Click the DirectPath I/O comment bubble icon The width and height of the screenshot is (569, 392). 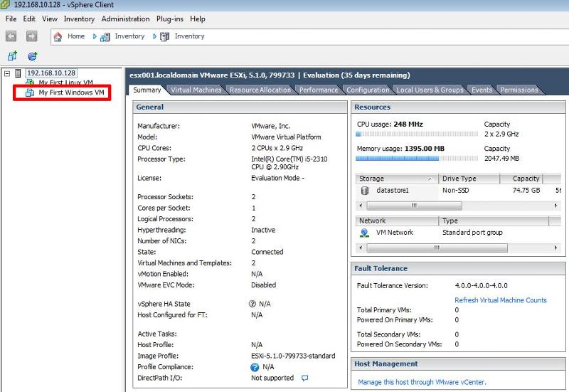tap(305, 378)
